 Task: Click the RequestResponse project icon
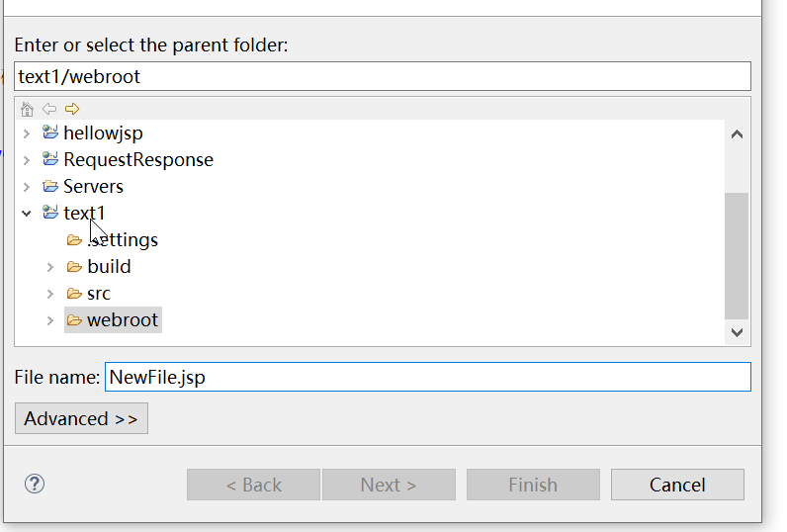tap(50, 159)
